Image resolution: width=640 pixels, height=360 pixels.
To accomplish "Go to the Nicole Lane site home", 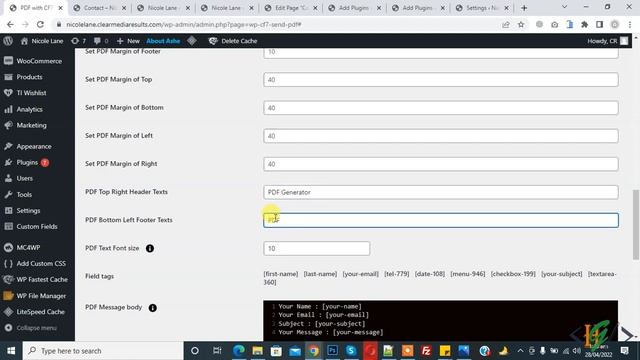I will pos(42,41).
